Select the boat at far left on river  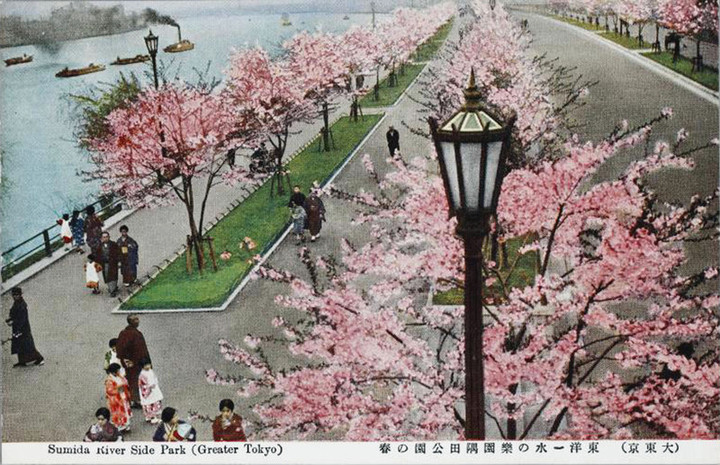18,60
